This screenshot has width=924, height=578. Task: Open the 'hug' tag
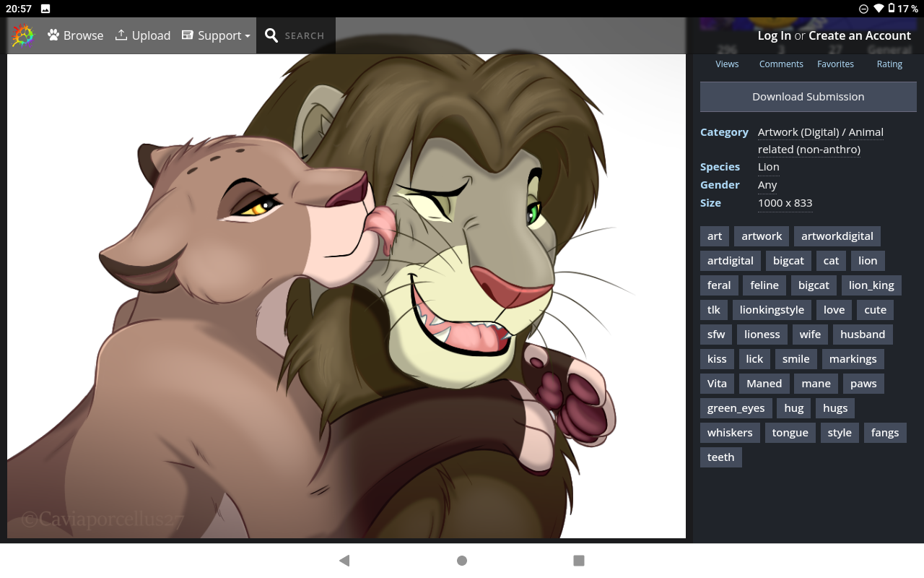point(794,408)
